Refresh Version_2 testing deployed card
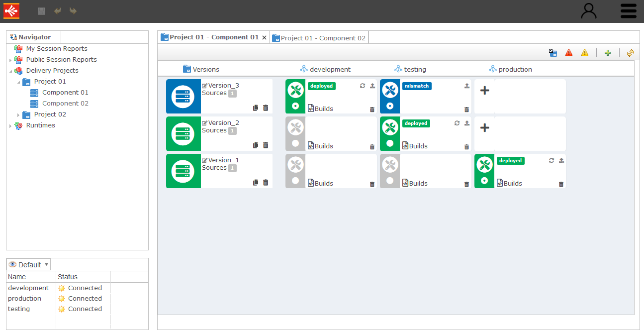The width and height of the screenshot is (644, 333). [457, 123]
